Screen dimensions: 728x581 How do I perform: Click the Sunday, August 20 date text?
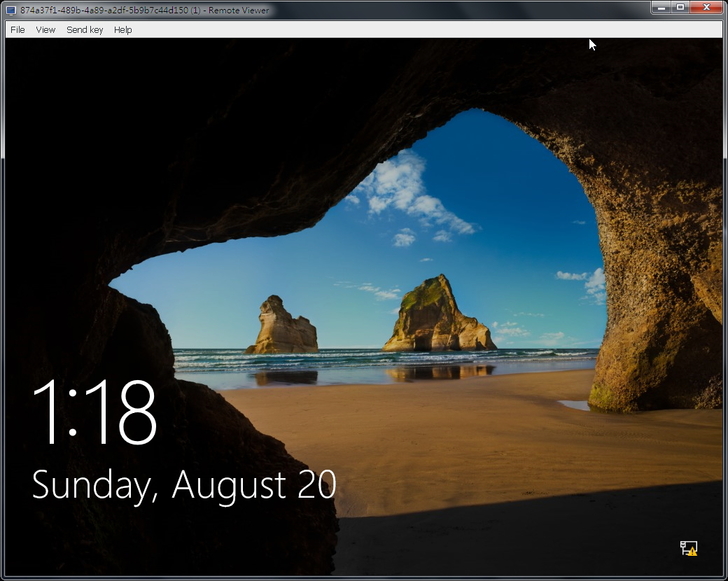click(184, 485)
